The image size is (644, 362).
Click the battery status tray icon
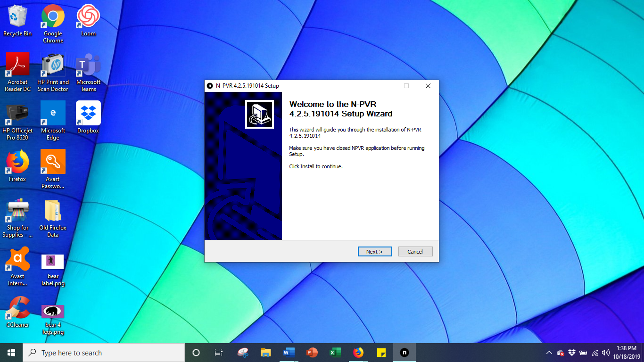pyautogui.click(x=583, y=353)
